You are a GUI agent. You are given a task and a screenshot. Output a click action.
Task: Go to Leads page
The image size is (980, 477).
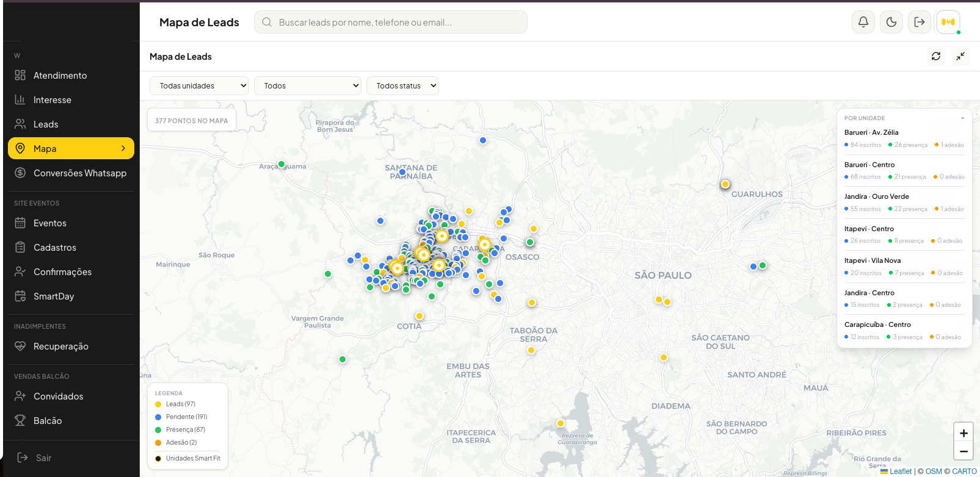(71, 124)
